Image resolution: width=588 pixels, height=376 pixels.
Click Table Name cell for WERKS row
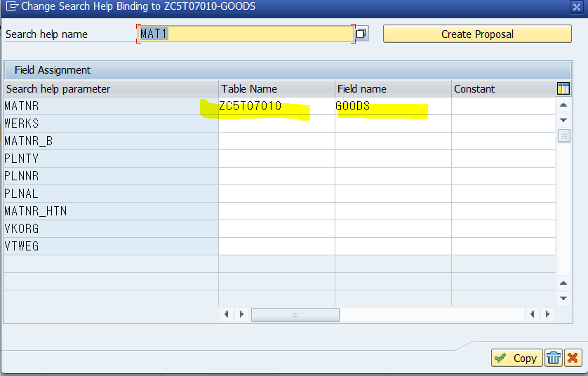coord(276,123)
